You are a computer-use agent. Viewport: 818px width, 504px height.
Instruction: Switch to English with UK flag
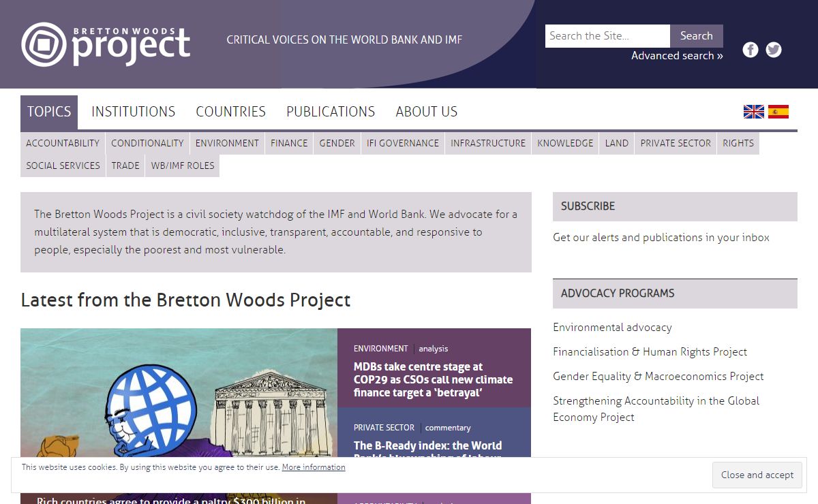(754, 112)
